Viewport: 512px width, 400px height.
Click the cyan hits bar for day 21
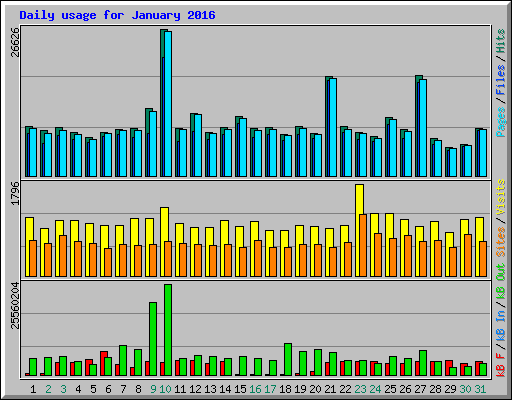[333, 128]
